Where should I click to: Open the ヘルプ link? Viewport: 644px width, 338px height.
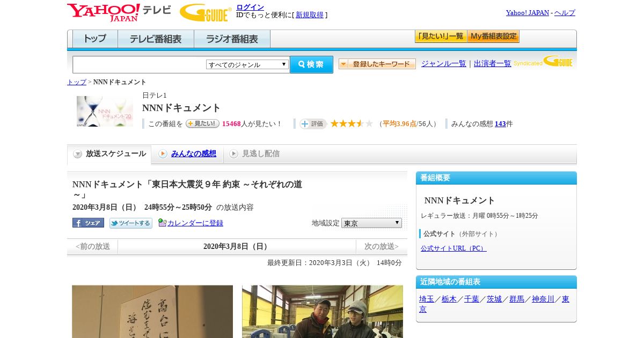pyautogui.click(x=565, y=12)
